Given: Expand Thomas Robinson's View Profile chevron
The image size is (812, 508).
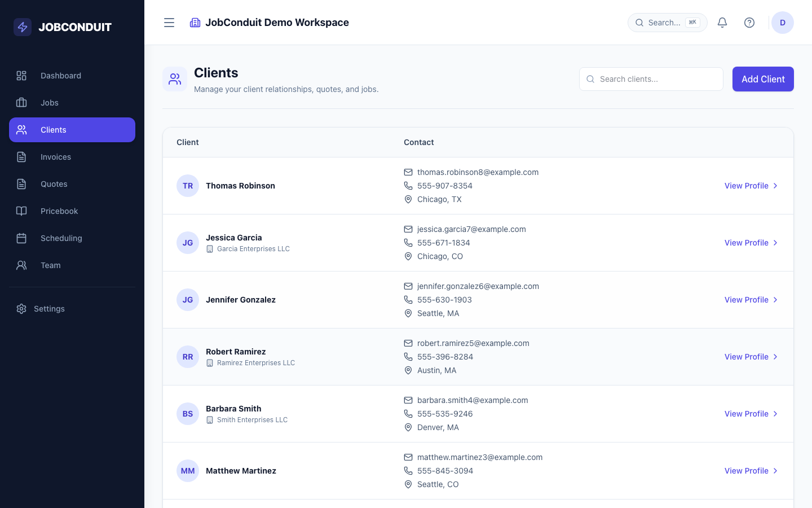Looking at the screenshot, I should point(775,186).
